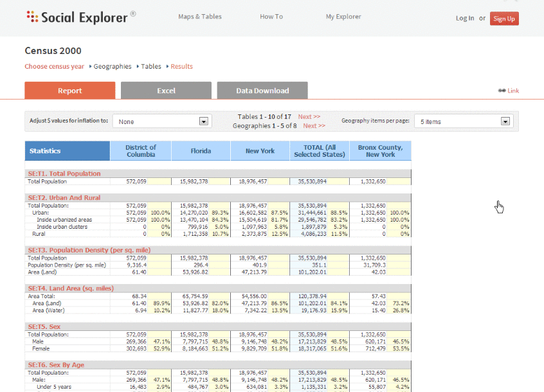Click the 302,693 female population value
Screen dimensions: 544x392
[x=136, y=348]
